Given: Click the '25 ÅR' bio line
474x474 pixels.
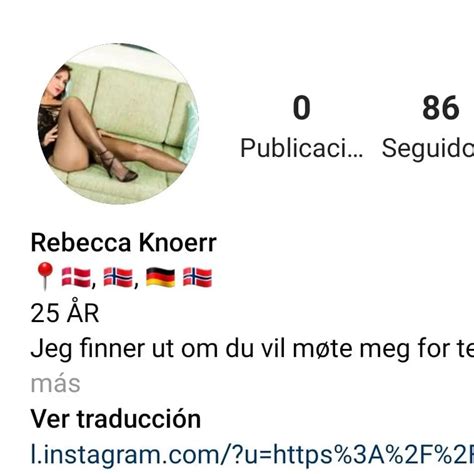Looking at the screenshot, I should (x=65, y=313).
